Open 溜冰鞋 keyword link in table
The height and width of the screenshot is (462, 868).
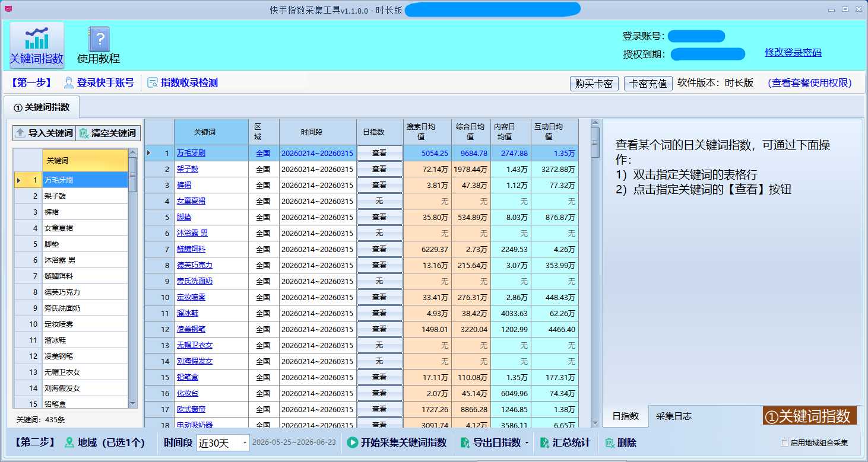tap(187, 313)
